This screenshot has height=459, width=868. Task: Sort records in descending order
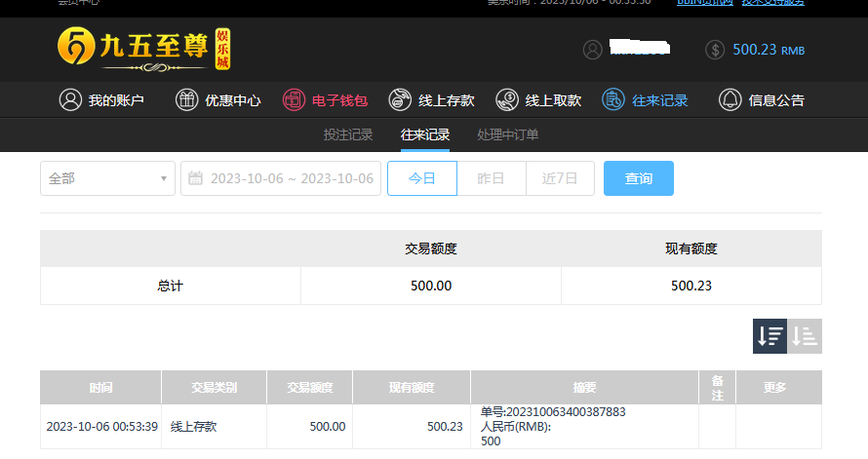(x=769, y=336)
